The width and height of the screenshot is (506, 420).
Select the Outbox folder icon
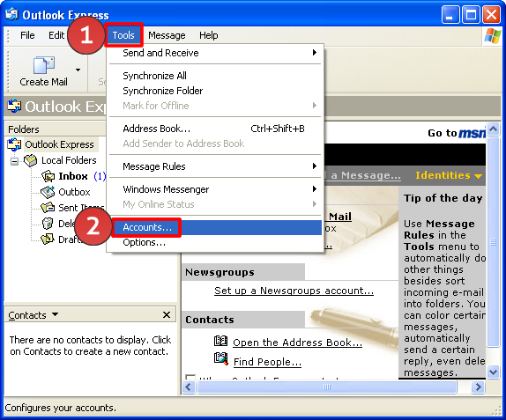[48, 192]
